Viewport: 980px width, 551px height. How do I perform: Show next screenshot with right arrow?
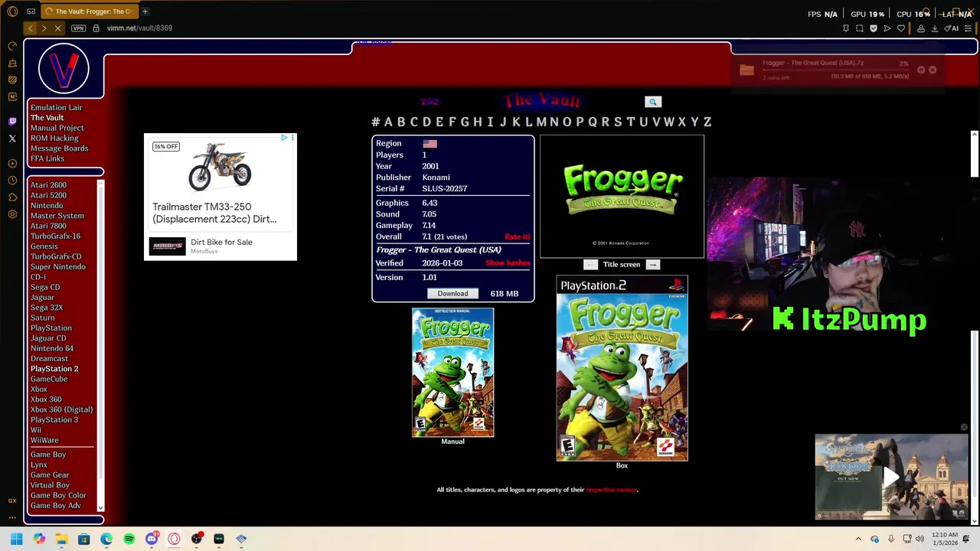coord(652,265)
